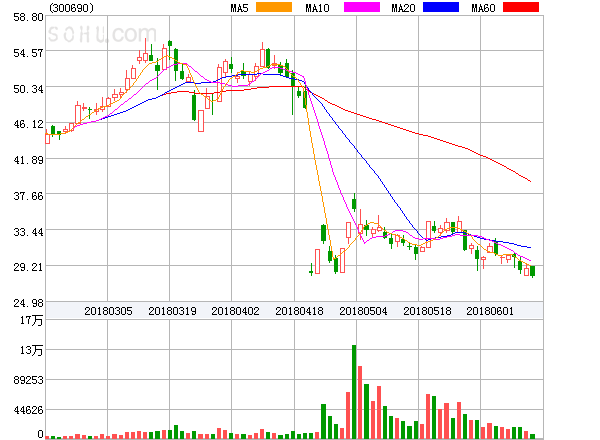
Task: Click the 20180305 date label
Action: pos(108,311)
